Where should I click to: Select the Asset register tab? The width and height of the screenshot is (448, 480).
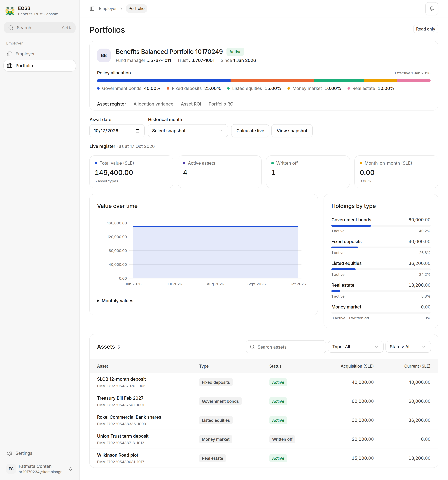click(111, 104)
